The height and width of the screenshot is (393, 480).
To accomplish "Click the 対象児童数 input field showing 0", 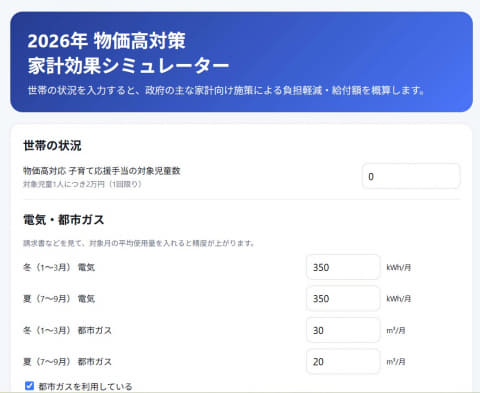I will [x=411, y=176].
